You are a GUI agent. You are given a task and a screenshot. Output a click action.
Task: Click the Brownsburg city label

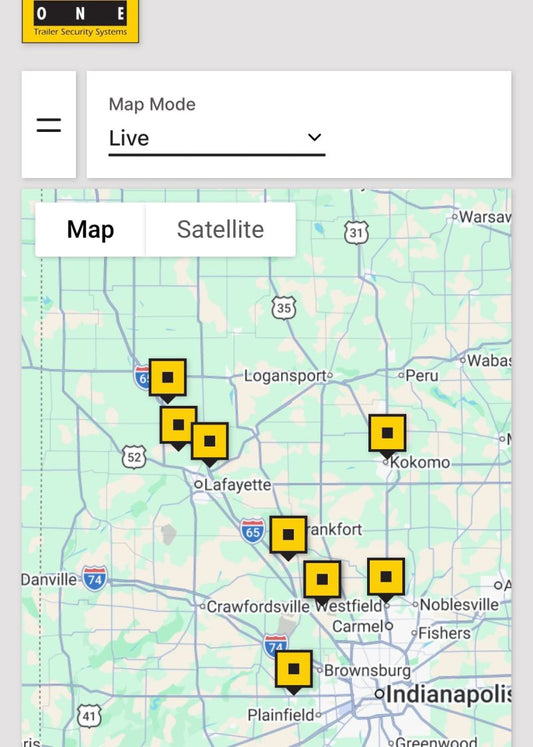pos(367,670)
